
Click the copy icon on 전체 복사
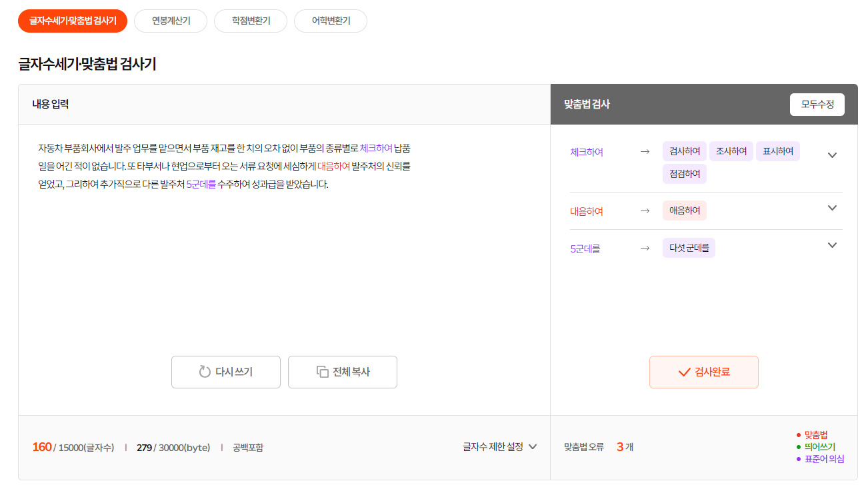pyautogui.click(x=322, y=372)
